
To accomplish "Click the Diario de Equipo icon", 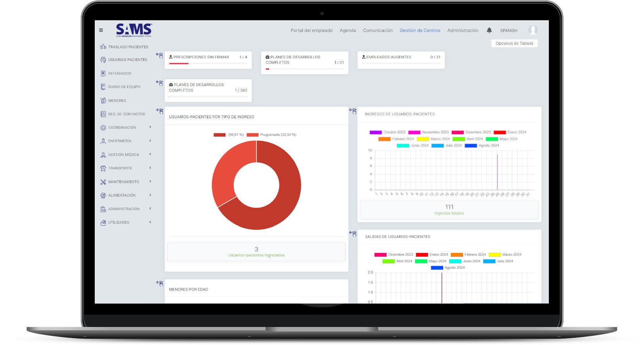I will pos(103,87).
